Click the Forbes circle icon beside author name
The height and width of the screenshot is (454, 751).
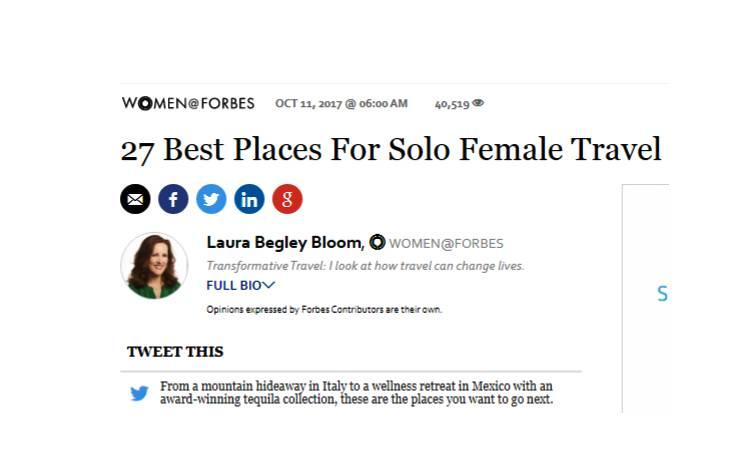377,242
